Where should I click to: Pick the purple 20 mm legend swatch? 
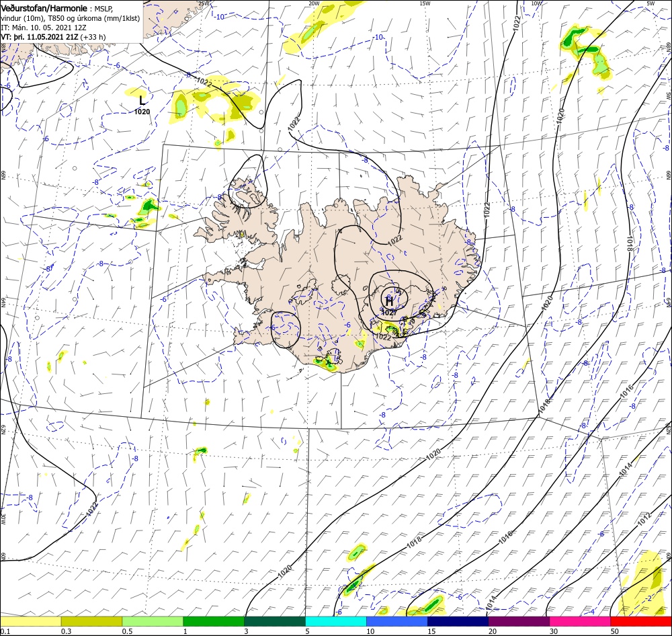click(x=519, y=621)
